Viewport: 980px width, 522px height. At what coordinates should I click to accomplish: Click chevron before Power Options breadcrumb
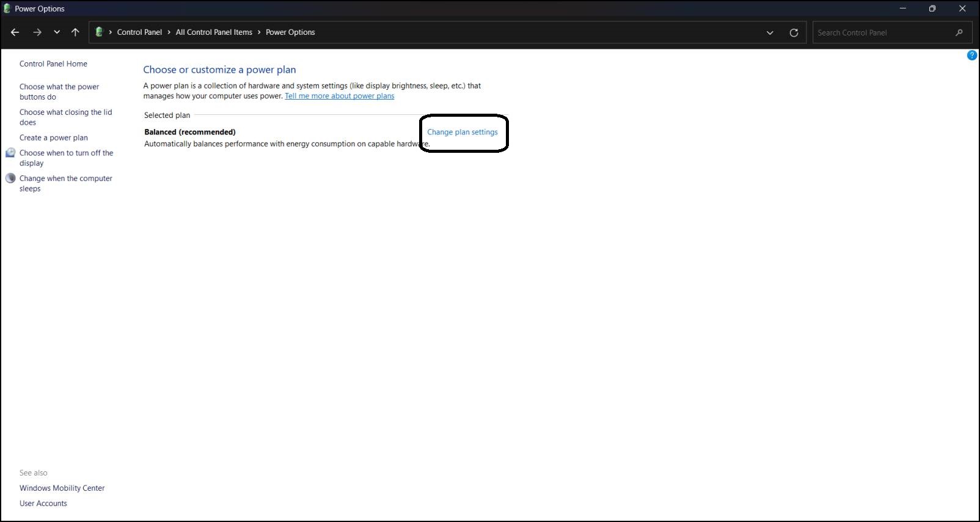(x=259, y=32)
